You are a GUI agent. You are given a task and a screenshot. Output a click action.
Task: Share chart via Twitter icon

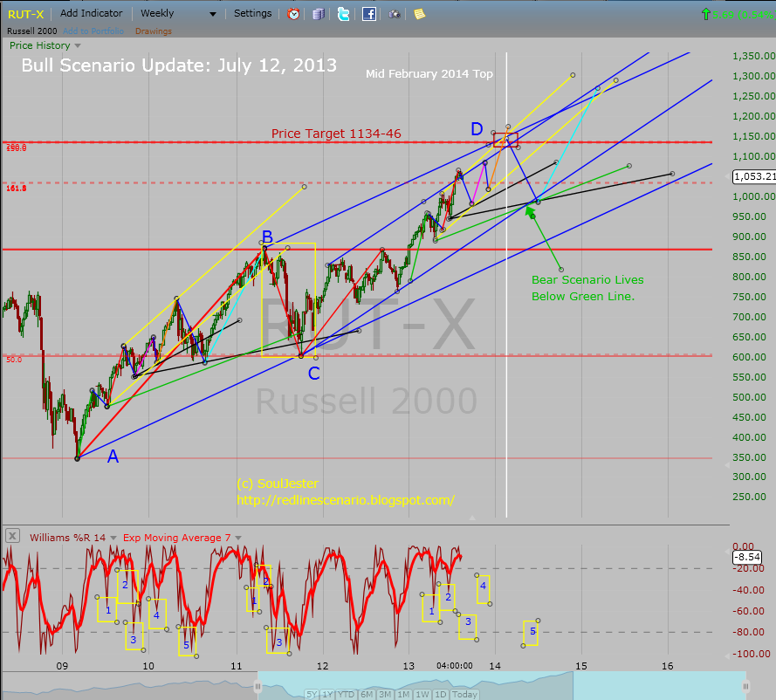[343, 14]
